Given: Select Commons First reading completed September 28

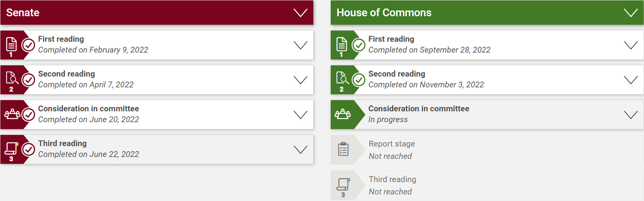Looking at the screenshot, I should pos(487,45).
